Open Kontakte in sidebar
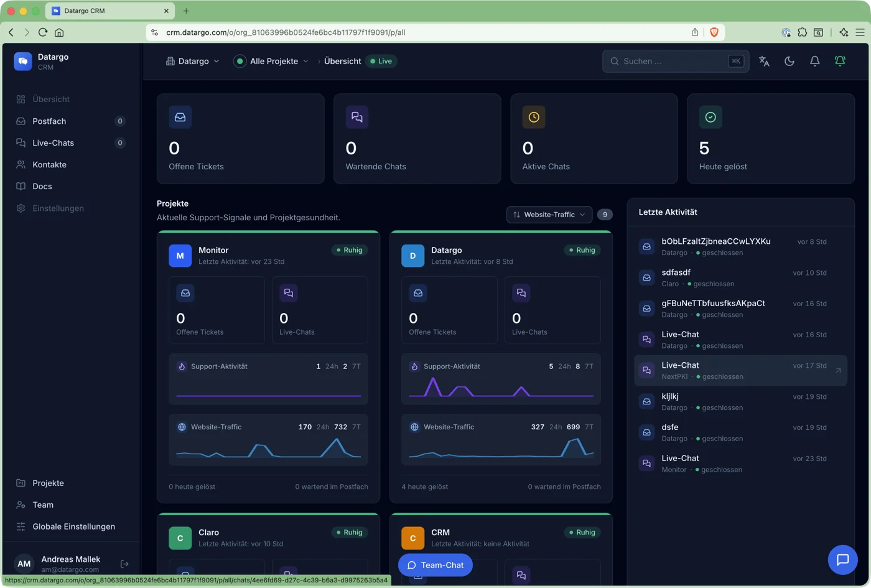The width and height of the screenshot is (871, 588). click(70, 164)
